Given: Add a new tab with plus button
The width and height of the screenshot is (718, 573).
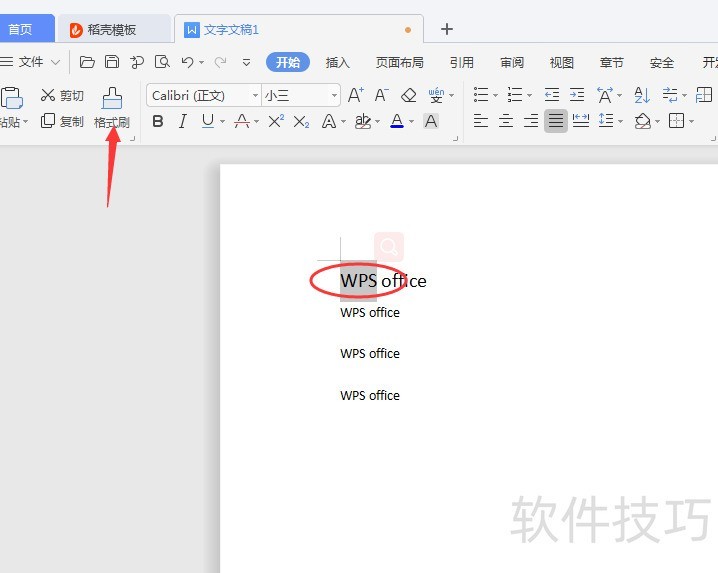Looking at the screenshot, I should (447, 29).
